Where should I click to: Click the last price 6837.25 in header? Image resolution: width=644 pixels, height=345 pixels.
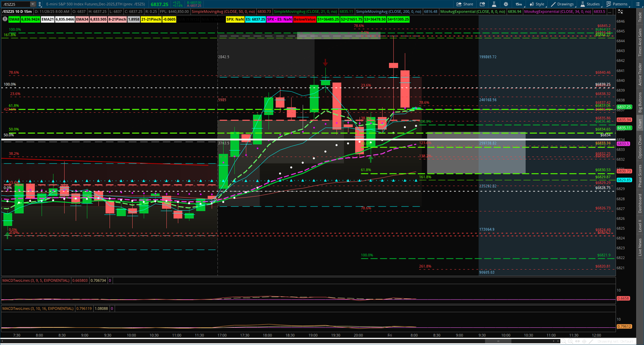coord(159,4)
